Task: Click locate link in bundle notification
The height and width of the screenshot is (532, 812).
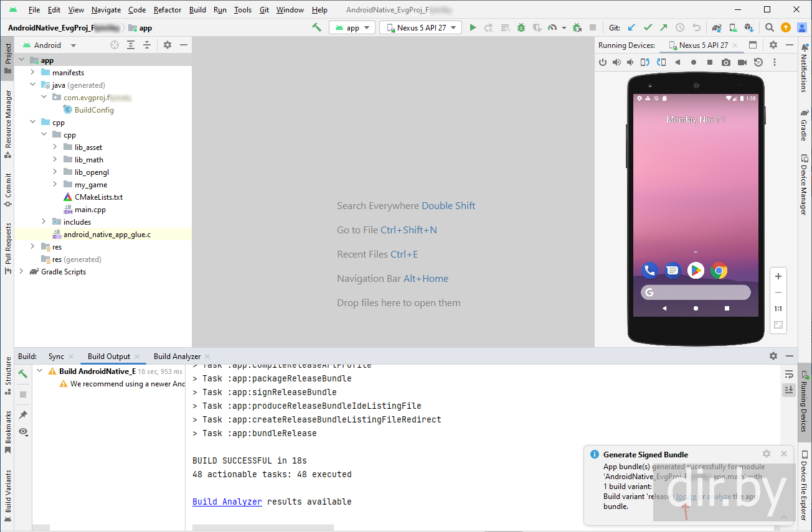Action: click(x=686, y=497)
